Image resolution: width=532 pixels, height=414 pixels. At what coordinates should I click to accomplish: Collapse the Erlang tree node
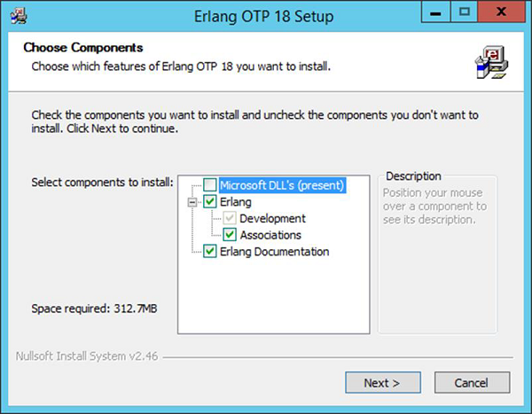coord(193,202)
